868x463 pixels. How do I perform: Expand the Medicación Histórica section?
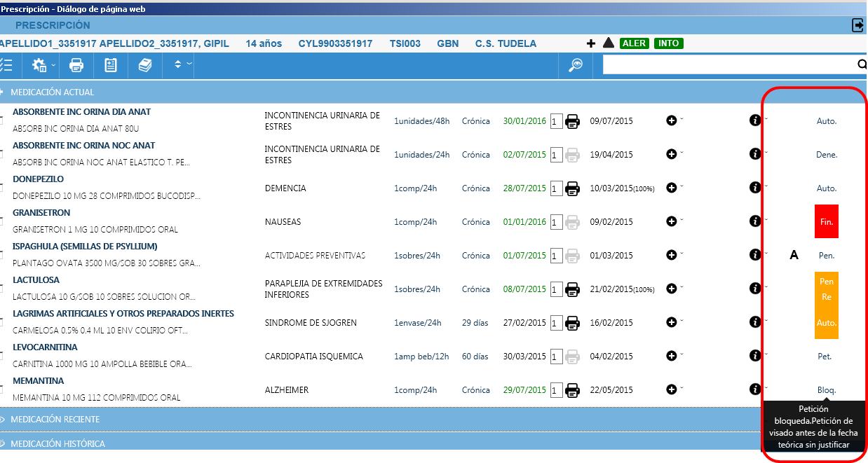click(57, 444)
